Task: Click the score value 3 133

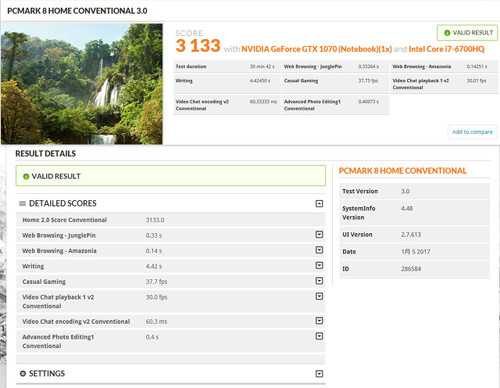Action: 198,46
